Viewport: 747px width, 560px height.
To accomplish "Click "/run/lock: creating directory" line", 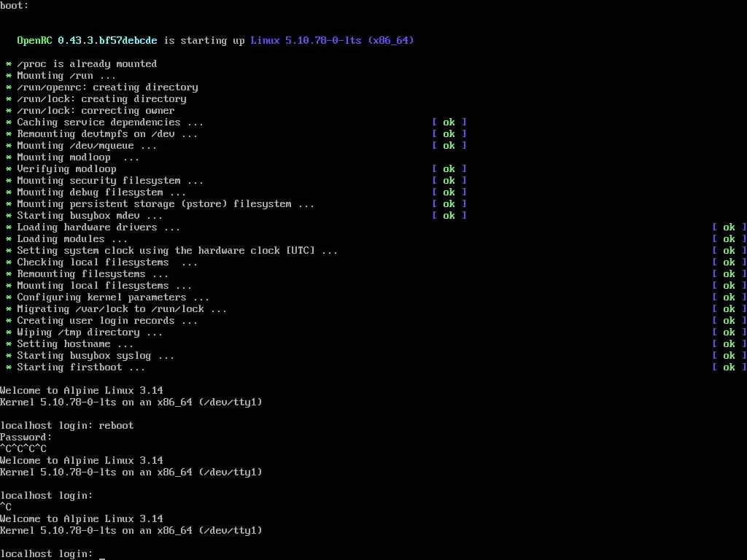I will (x=101, y=99).
